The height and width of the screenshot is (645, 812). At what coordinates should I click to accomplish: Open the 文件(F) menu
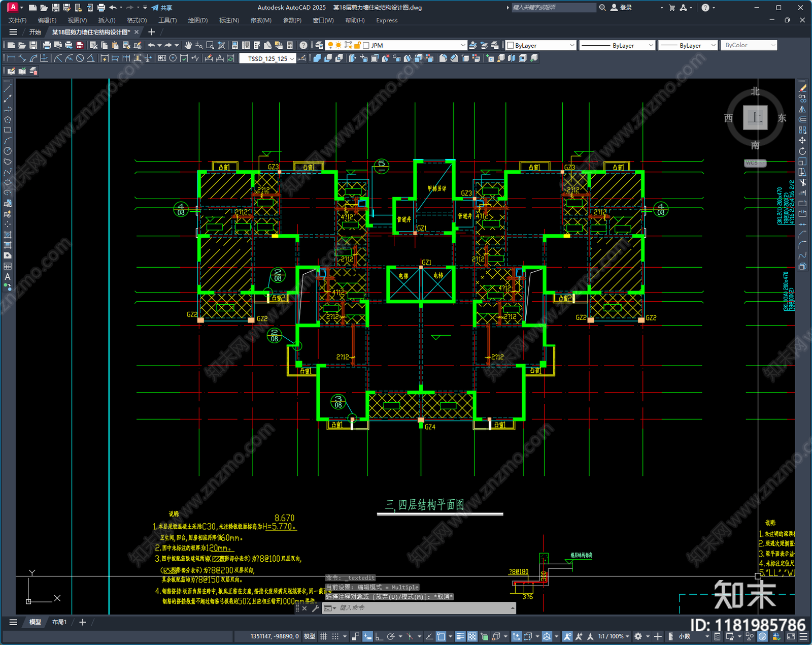[x=17, y=20]
